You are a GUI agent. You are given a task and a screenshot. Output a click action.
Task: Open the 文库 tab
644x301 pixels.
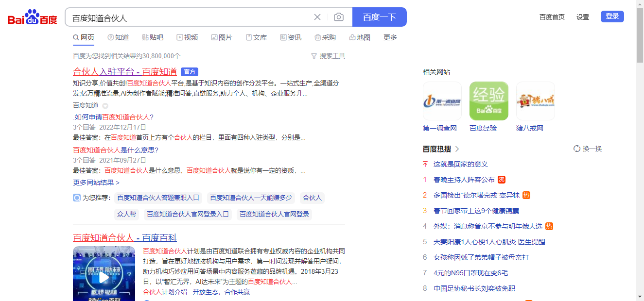[x=256, y=37]
